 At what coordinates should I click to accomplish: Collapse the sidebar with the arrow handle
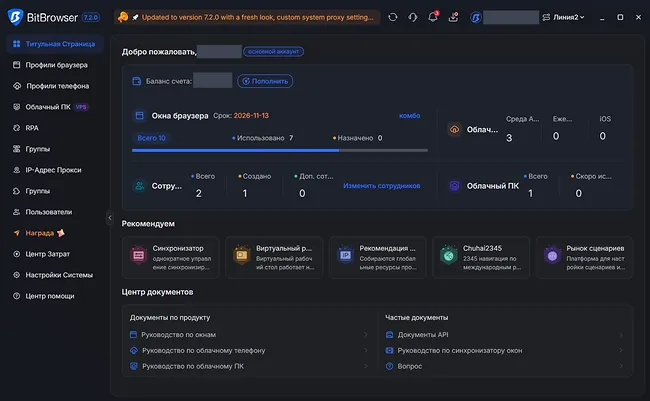tap(110, 218)
